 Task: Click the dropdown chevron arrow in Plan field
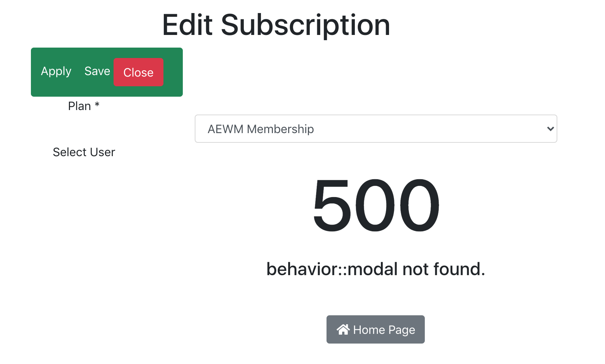(550, 129)
